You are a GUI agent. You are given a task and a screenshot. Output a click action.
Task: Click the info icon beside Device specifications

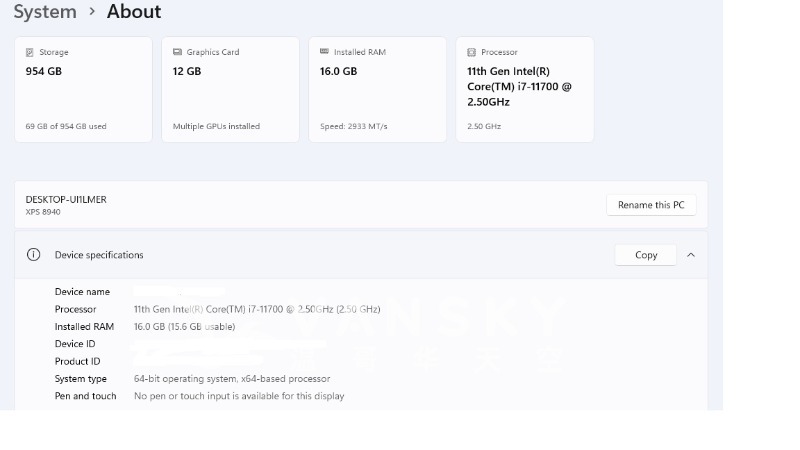tap(33, 255)
